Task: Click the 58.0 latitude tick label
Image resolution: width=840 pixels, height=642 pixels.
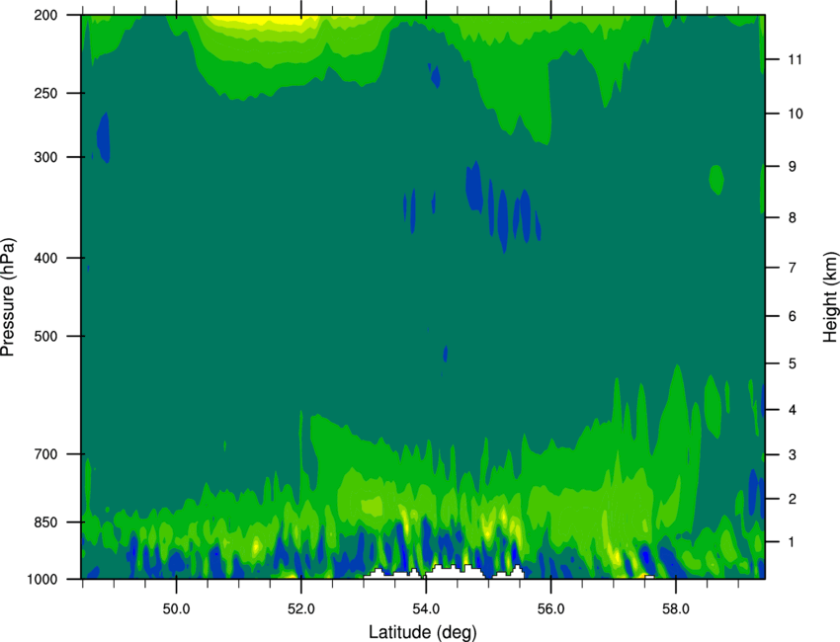Action: point(676,609)
